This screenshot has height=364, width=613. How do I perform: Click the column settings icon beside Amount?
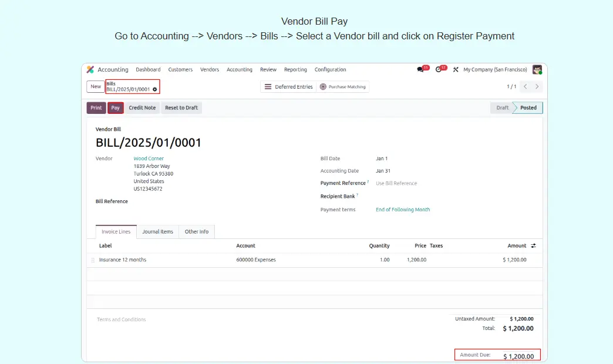click(x=533, y=246)
